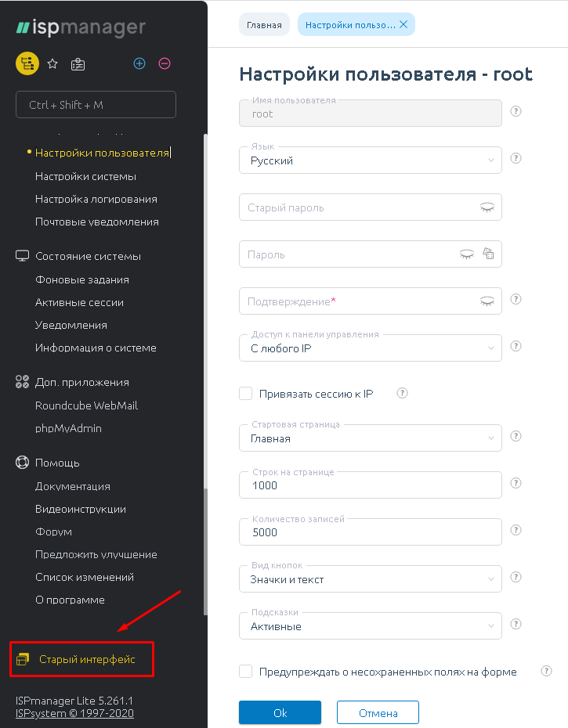Switch to the Главная tab

[x=264, y=24]
